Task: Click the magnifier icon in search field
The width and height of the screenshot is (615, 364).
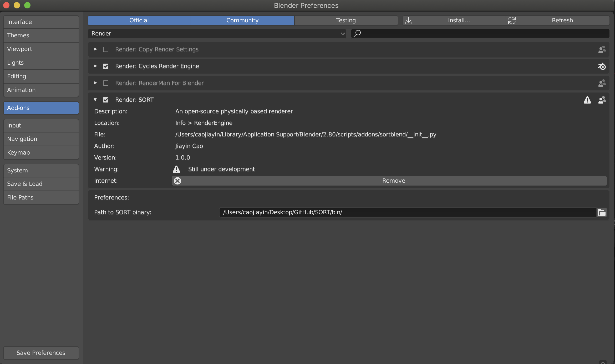Action: 357,34
